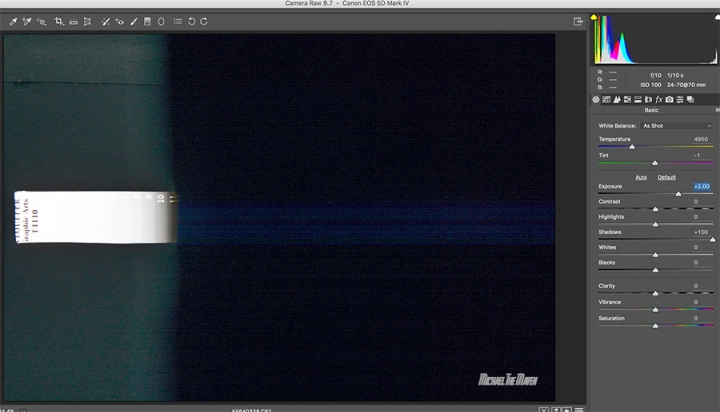Click the Exposure slider handle

click(679, 194)
